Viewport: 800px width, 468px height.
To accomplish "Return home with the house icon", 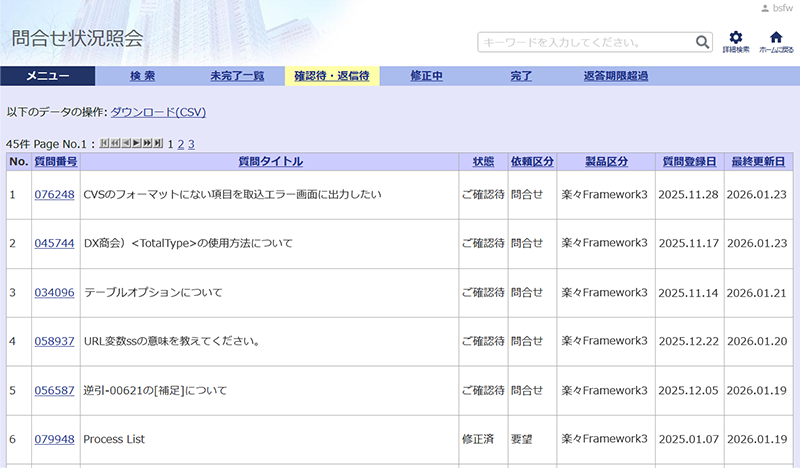I will (x=775, y=38).
